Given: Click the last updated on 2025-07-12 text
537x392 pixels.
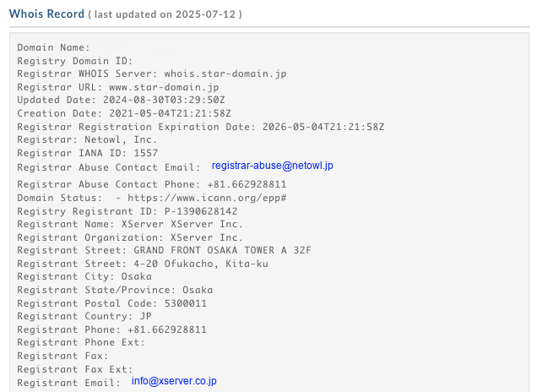Looking at the screenshot, I should [x=165, y=14].
